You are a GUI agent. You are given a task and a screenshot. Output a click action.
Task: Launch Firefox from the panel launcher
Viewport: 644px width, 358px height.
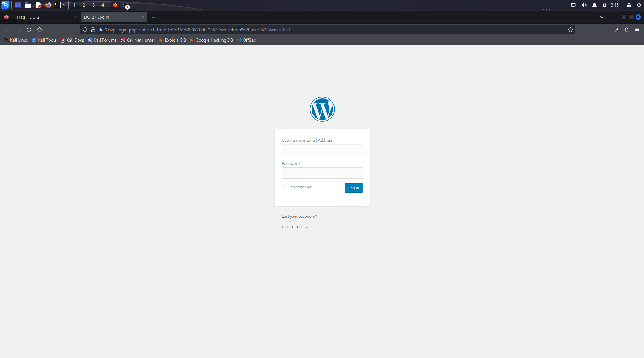(x=48, y=5)
